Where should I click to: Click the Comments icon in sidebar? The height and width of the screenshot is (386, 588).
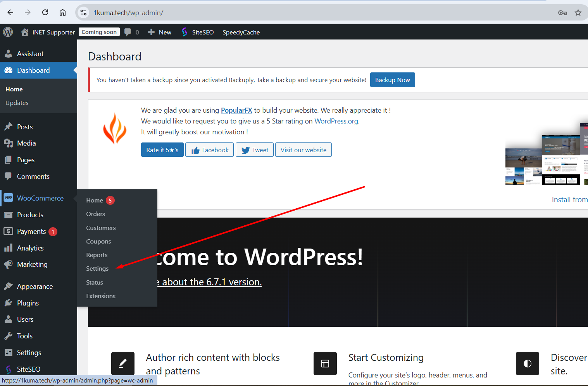tap(8, 176)
